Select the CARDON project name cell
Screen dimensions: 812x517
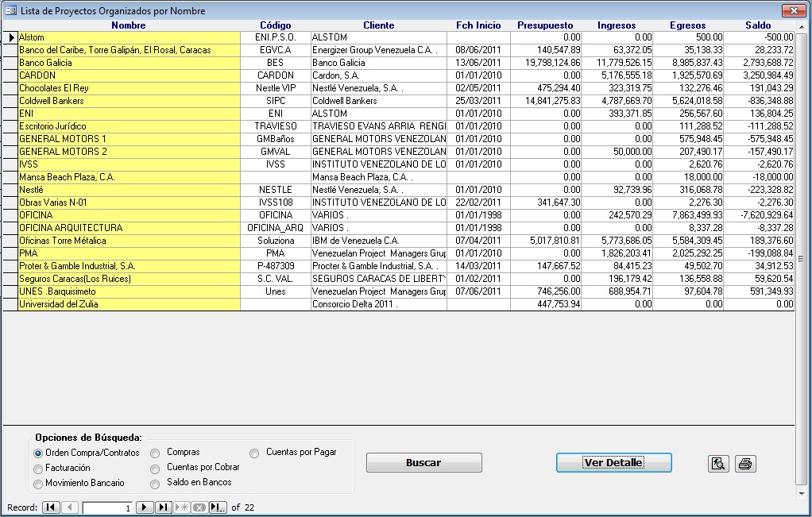[129, 75]
